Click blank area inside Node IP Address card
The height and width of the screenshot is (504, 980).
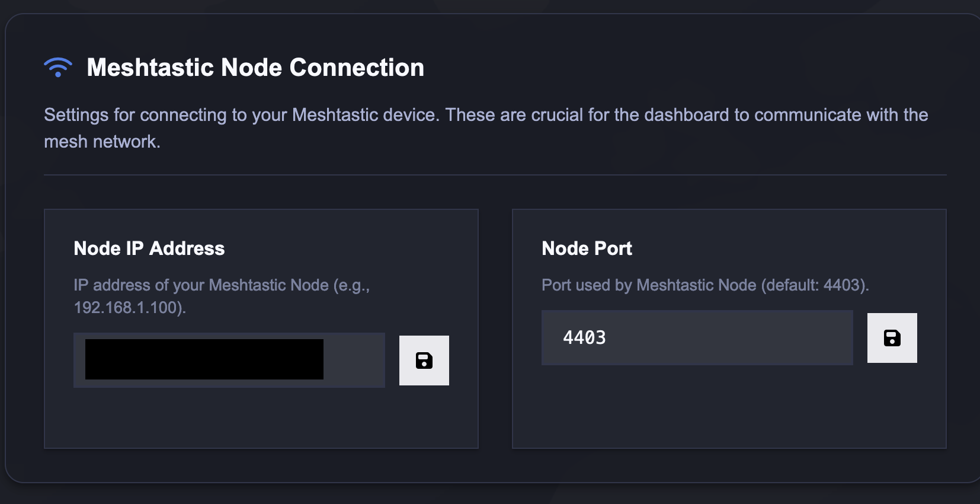[x=261, y=418]
